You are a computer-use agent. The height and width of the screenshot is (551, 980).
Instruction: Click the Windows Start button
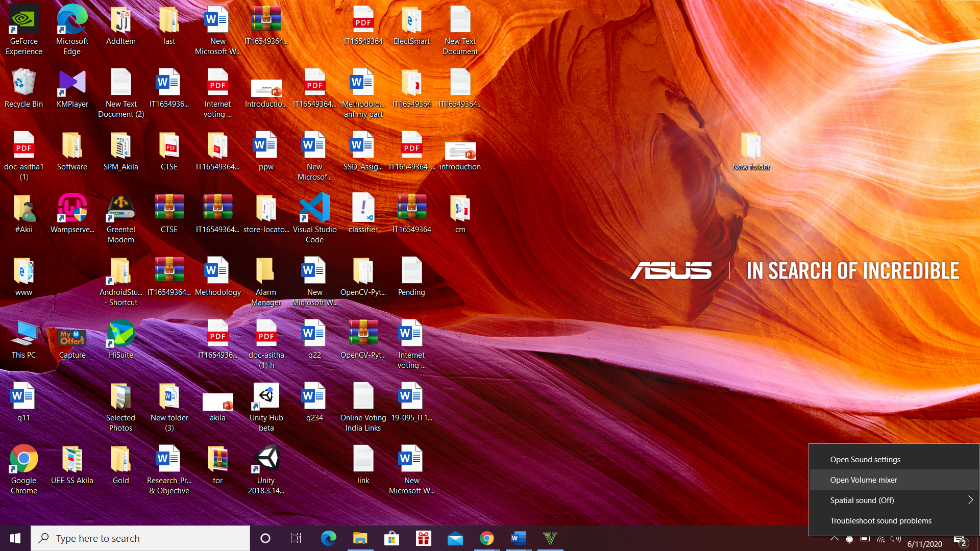point(15,538)
